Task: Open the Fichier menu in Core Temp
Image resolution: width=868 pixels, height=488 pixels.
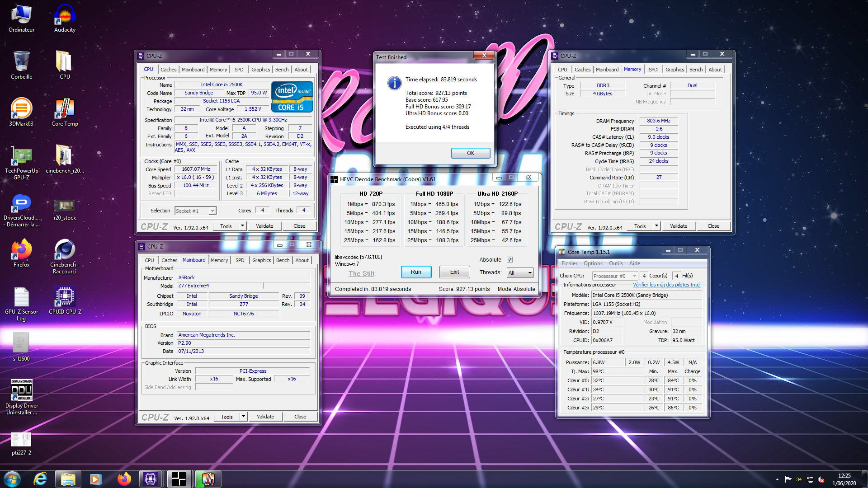Action: [569, 263]
